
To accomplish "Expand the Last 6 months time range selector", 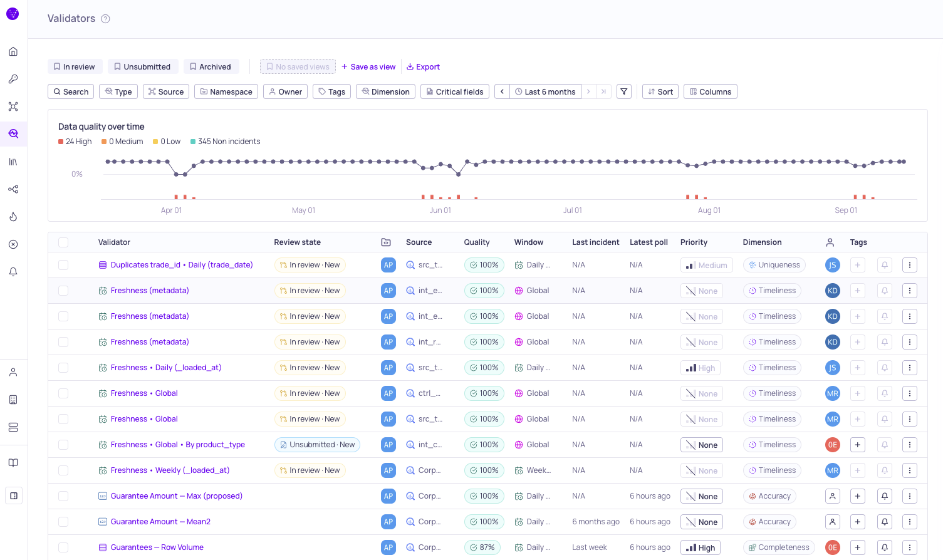I will [x=545, y=91].
